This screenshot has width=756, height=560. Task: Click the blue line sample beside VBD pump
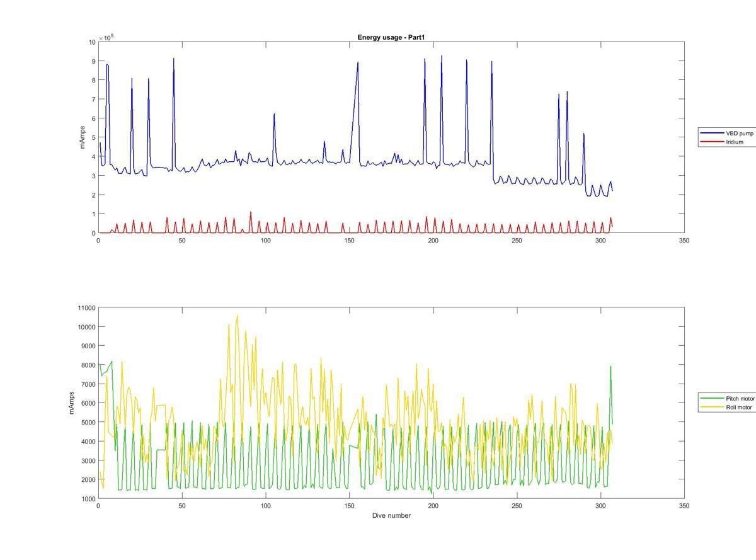coord(712,134)
